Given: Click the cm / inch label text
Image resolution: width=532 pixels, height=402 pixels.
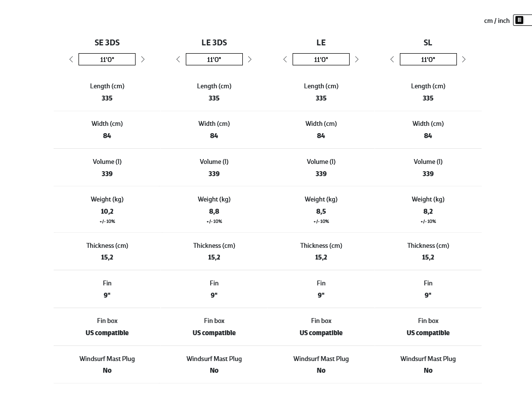Looking at the screenshot, I should pos(496,21).
